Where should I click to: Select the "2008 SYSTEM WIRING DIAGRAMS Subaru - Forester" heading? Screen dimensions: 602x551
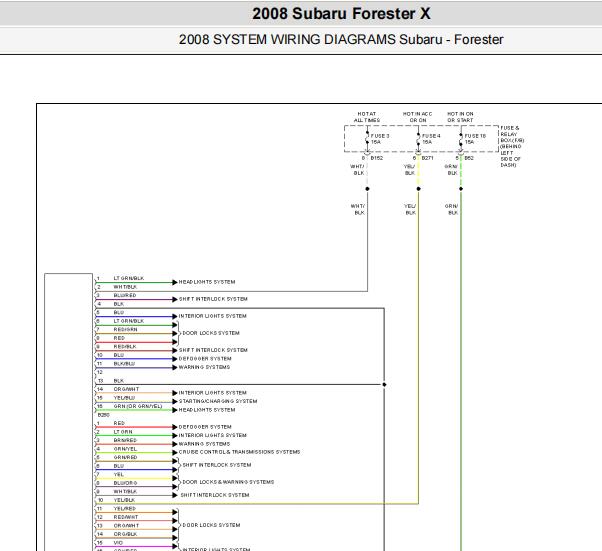pyautogui.click(x=341, y=39)
